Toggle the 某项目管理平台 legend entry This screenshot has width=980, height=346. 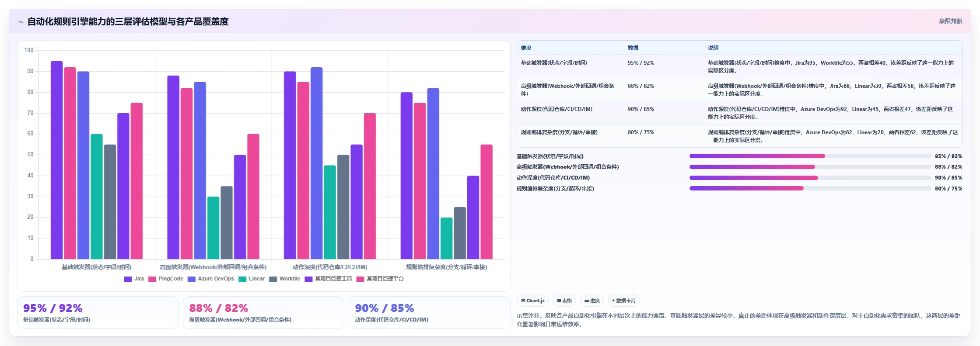pos(380,279)
